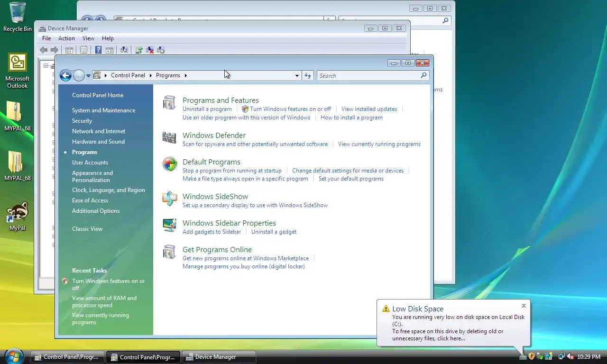Click the Windows Security shield tray icon

(532, 356)
